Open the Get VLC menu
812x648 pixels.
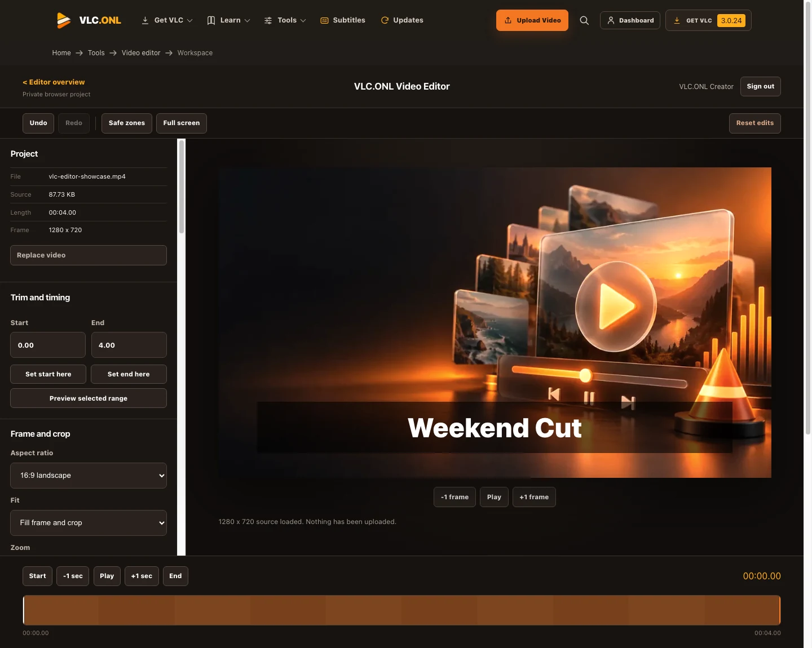click(167, 20)
